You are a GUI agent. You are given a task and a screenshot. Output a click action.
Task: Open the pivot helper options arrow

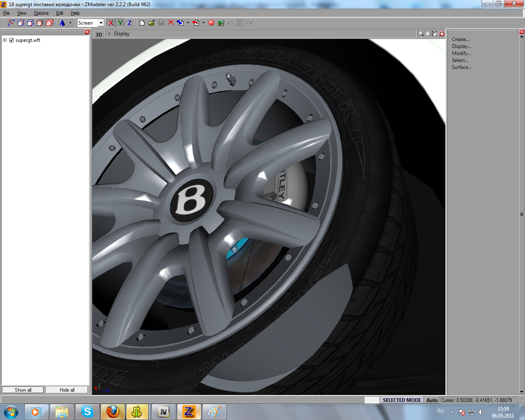[x=70, y=23]
